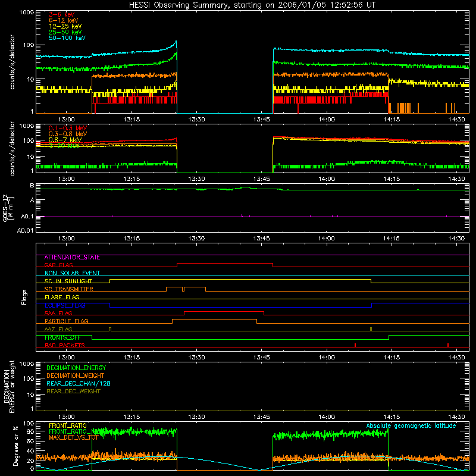Click the REAR_DEC_CHAN/128 legend entry
The image size is (476, 476).
tap(79, 384)
